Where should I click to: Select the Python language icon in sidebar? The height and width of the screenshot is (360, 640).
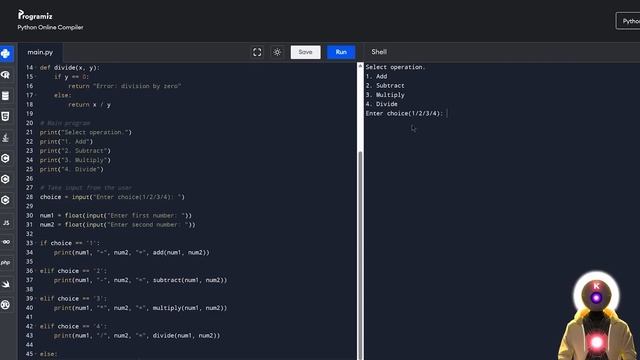point(6,53)
